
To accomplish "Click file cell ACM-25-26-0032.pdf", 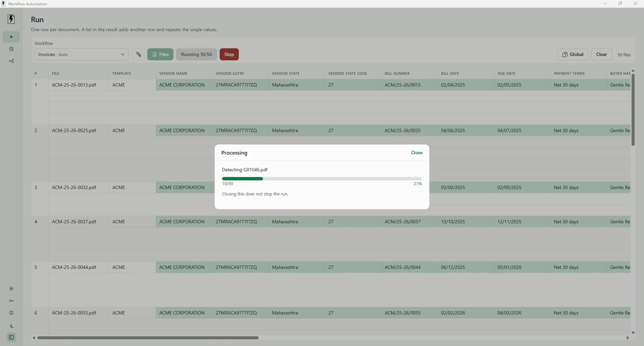I will tap(78, 187).
